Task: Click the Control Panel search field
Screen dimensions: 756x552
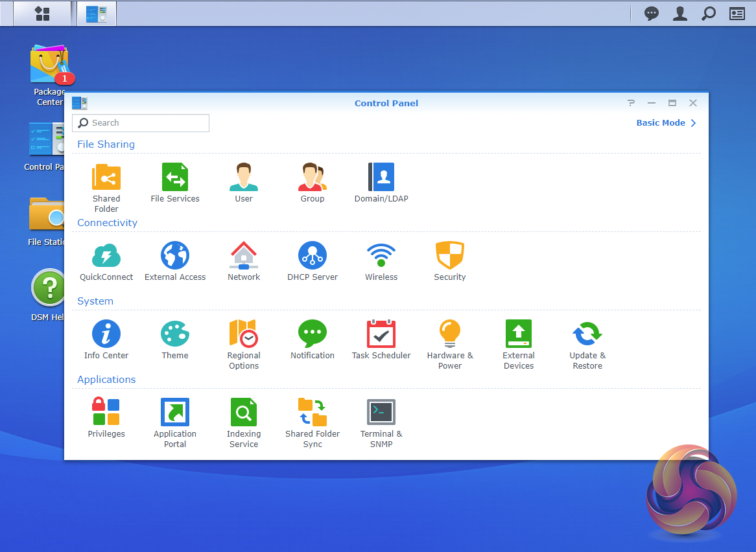Action: (x=141, y=123)
